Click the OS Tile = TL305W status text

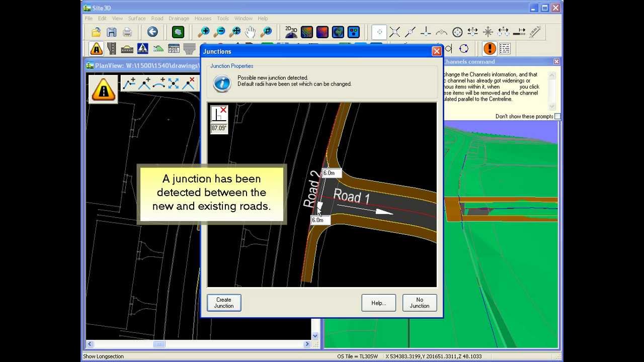pyautogui.click(x=358, y=356)
